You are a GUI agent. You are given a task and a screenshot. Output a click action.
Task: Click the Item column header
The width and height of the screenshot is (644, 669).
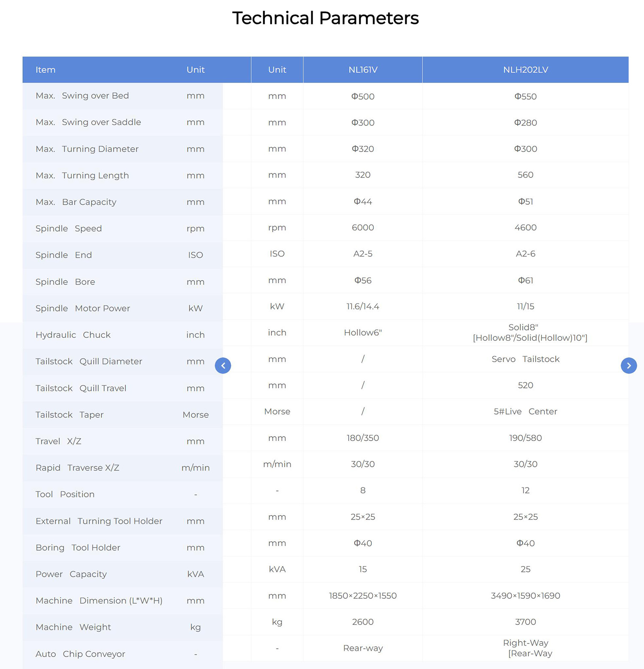coord(46,70)
